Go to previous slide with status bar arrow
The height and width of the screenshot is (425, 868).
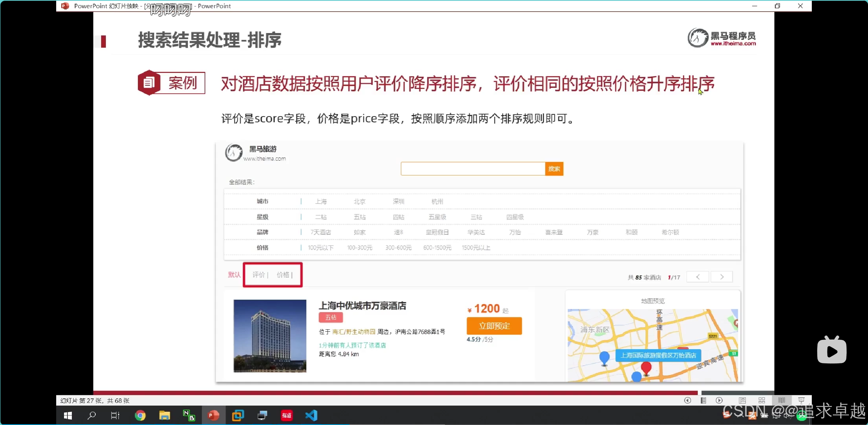[x=688, y=400]
